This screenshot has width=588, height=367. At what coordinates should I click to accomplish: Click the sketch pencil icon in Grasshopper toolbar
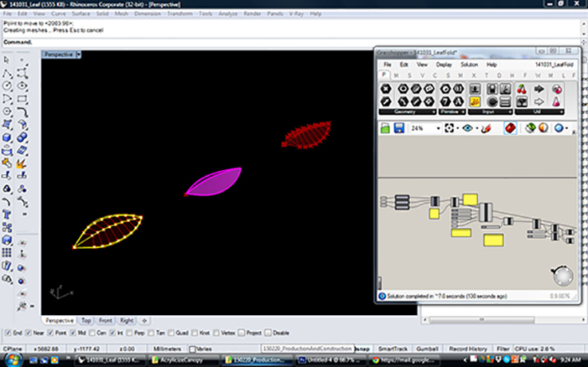[483, 128]
